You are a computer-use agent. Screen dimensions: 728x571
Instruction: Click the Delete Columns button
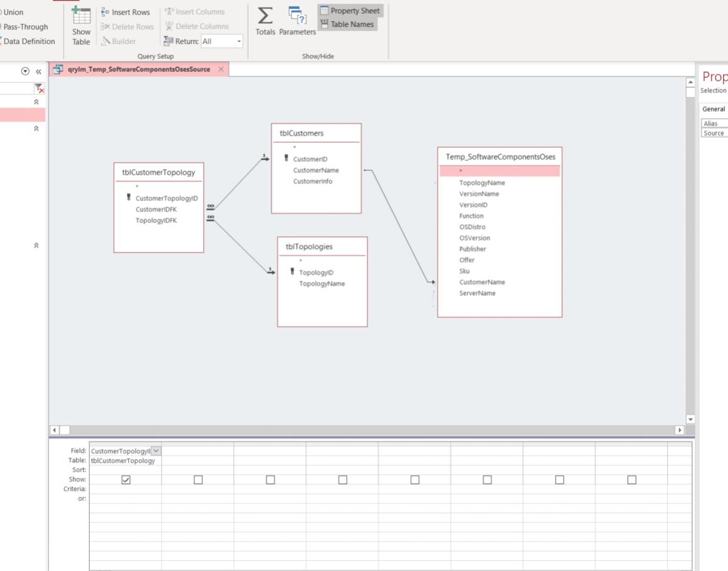point(197,26)
